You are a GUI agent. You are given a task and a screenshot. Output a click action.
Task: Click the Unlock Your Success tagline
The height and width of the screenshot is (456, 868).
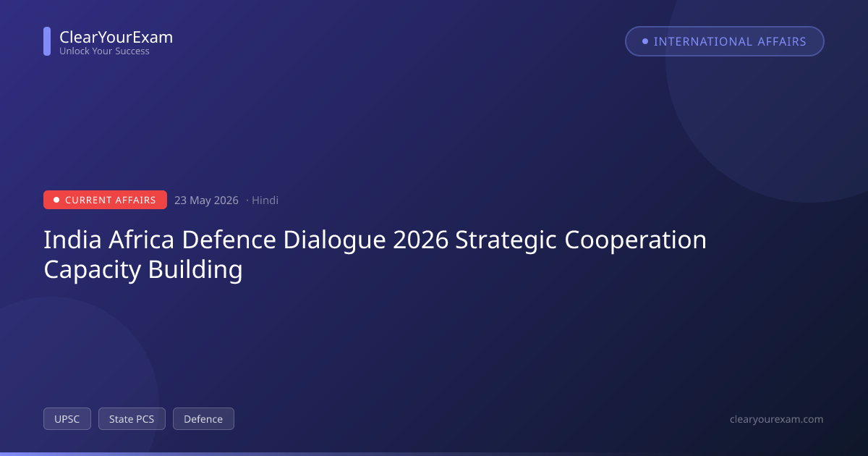(x=104, y=51)
